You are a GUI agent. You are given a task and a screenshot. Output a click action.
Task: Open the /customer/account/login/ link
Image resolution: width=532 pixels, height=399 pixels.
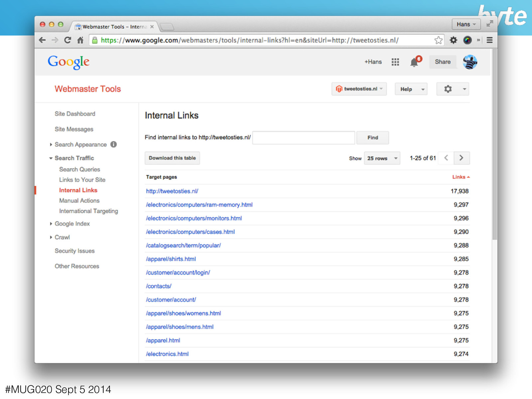(x=178, y=273)
